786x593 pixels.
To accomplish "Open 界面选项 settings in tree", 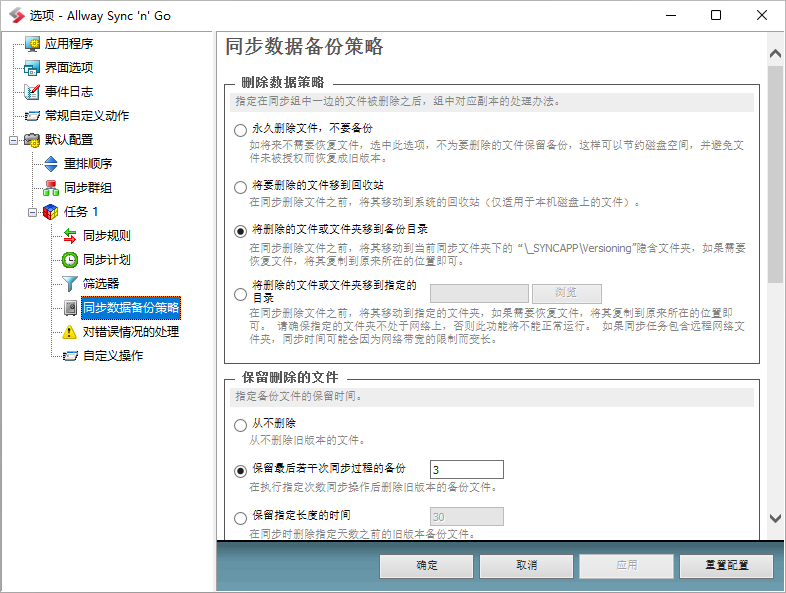I will pos(69,68).
